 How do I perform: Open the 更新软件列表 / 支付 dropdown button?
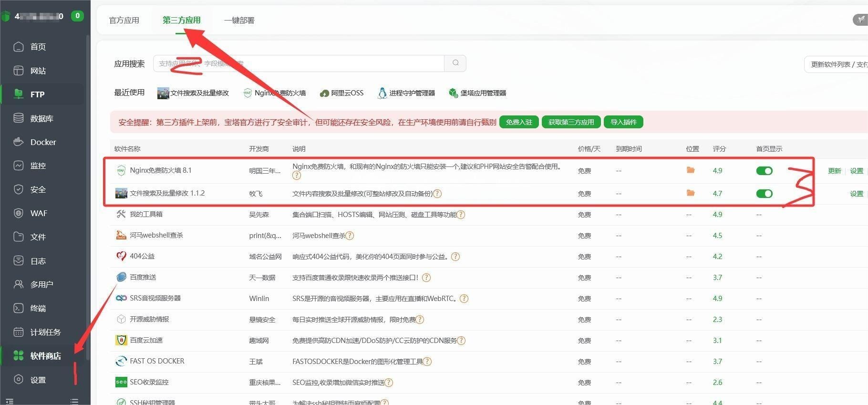pyautogui.click(x=837, y=64)
